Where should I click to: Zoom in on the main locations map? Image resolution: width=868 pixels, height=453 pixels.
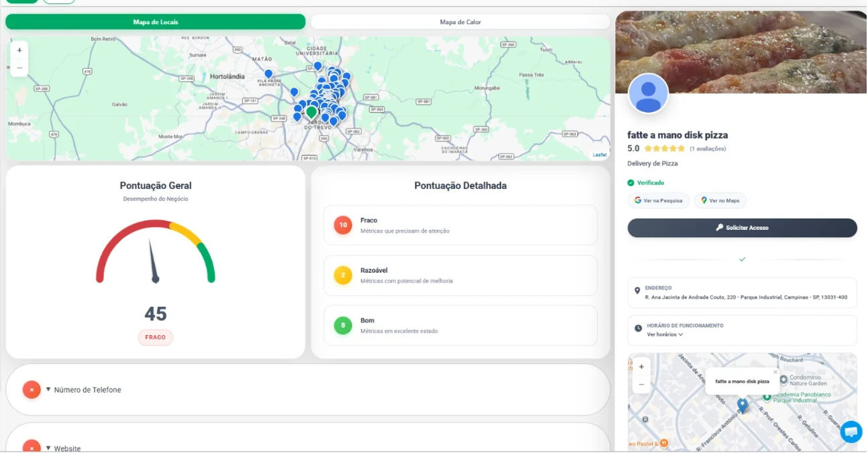(x=19, y=50)
